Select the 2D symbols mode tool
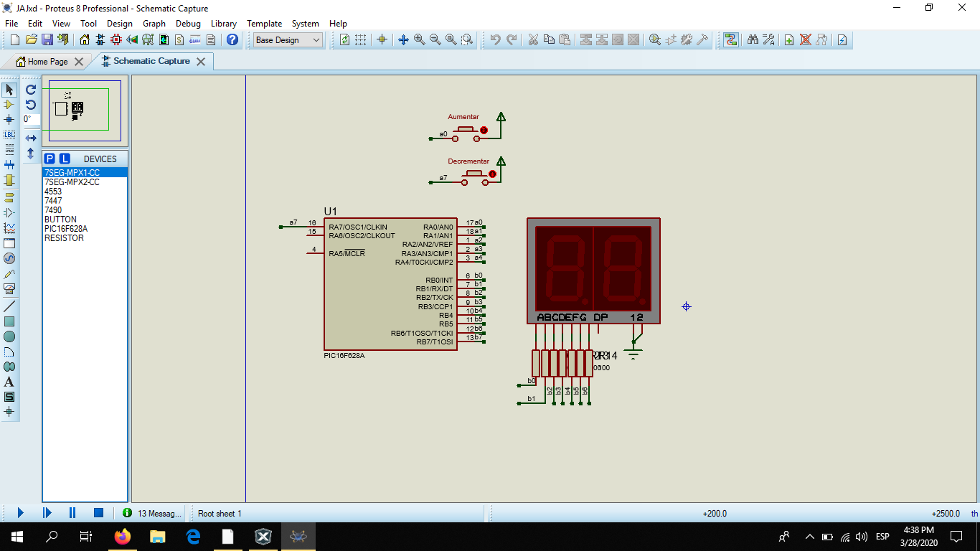The image size is (980, 551). 9,397
